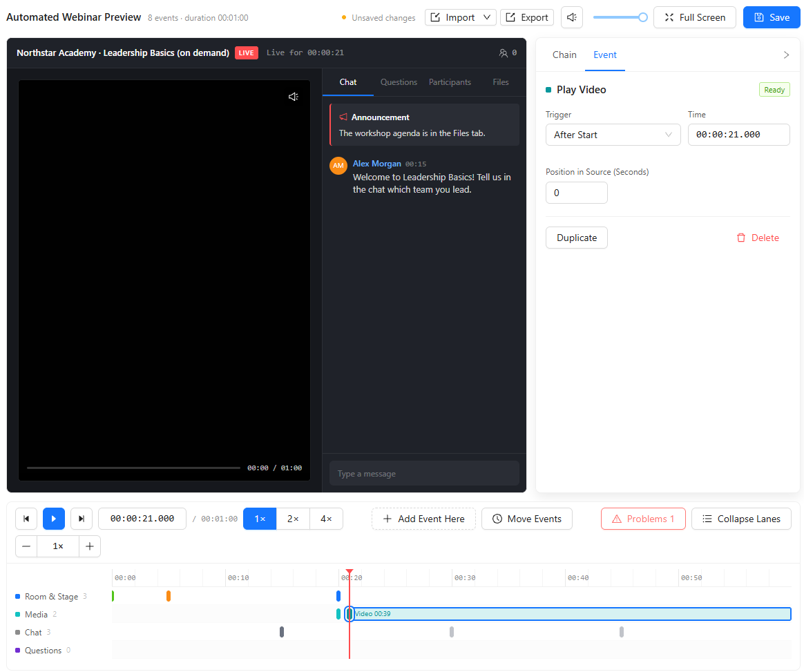Click the announcement megaphone icon
This screenshot has height=672, width=804.
click(343, 117)
